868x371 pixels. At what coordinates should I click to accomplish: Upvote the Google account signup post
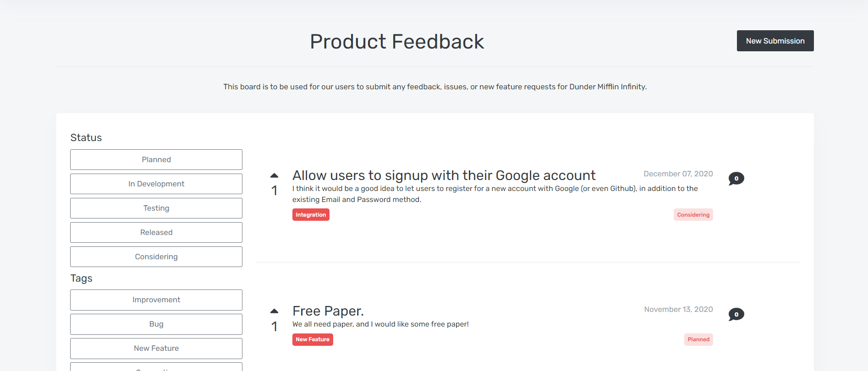(x=274, y=175)
